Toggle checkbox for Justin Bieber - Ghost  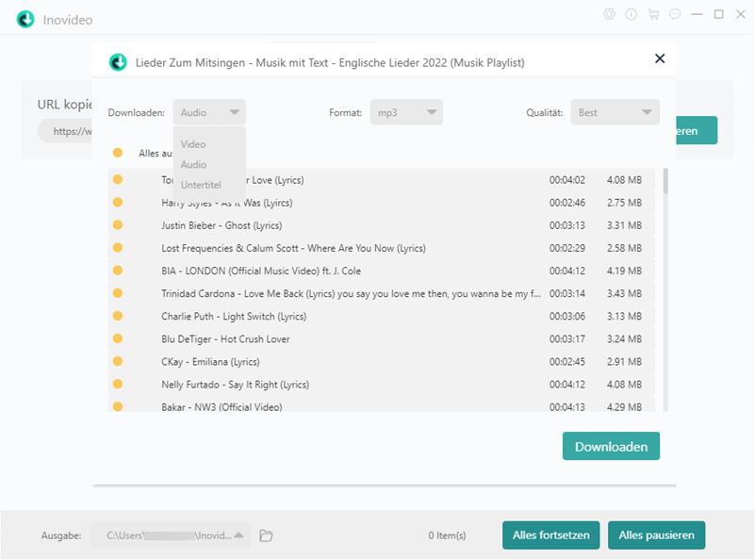tap(118, 225)
